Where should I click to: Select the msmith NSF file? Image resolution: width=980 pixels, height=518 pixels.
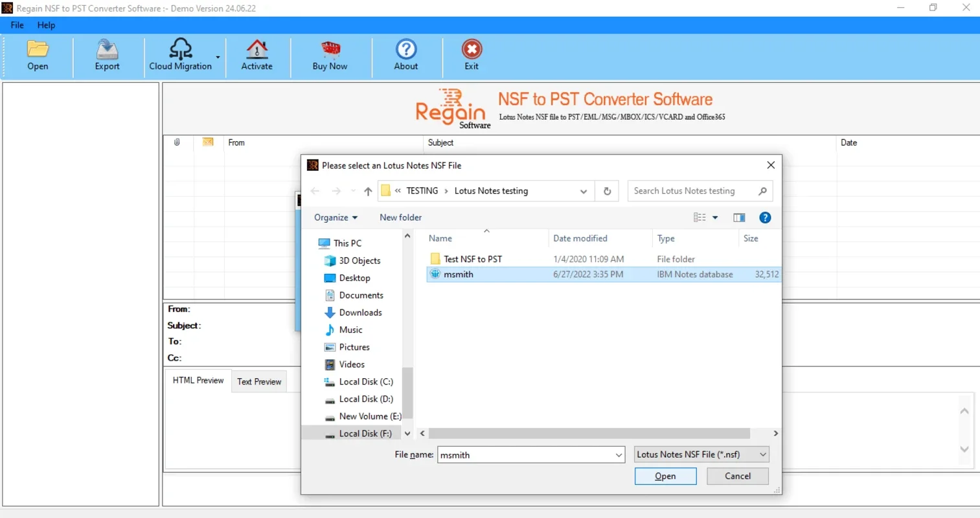pos(604,275)
